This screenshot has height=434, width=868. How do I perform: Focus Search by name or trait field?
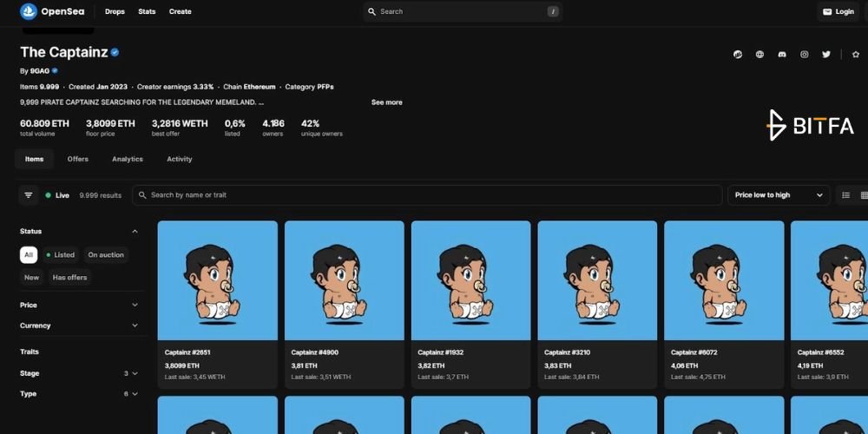click(427, 194)
